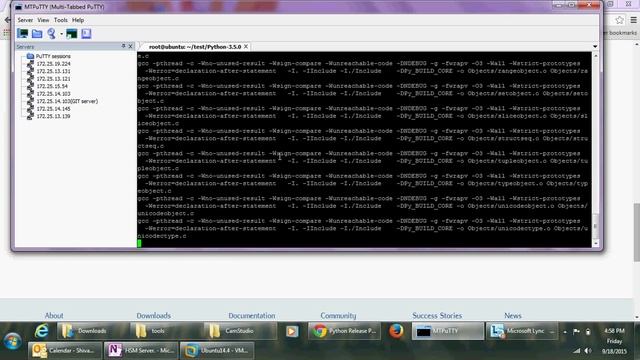The image size is (640, 360).
Task: Click the PuTTY sessions folder icon
Action: point(30,56)
